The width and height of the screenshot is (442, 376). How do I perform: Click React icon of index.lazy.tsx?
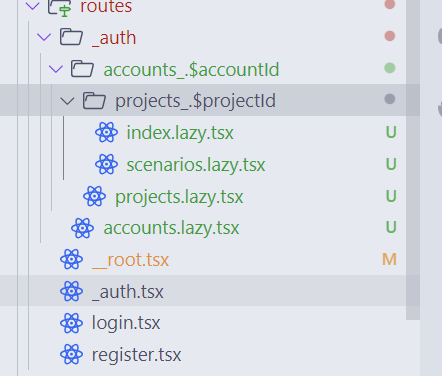106,132
